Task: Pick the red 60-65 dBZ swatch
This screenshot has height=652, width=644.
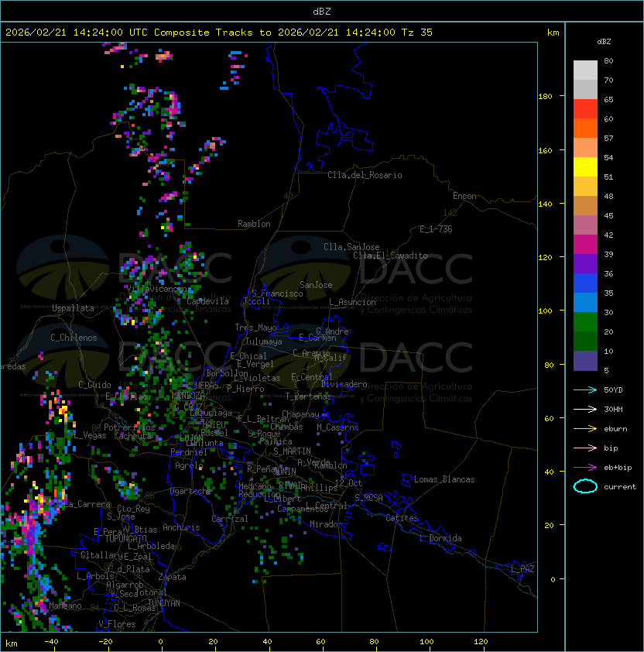Action: point(585,109)
